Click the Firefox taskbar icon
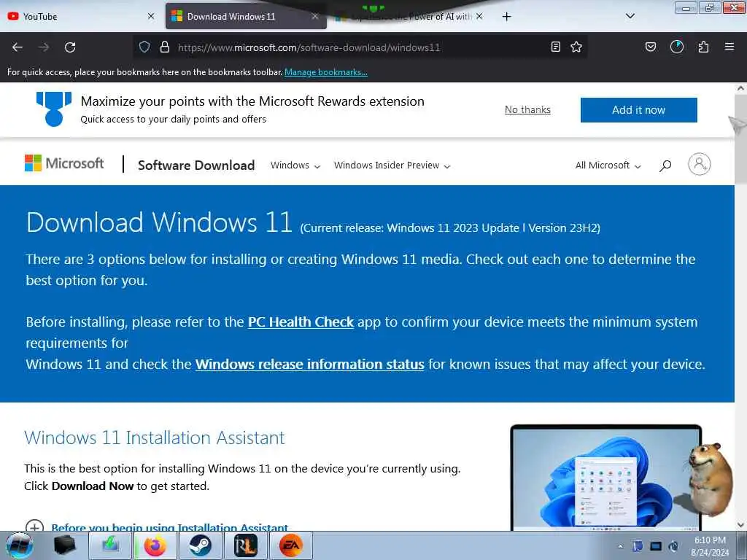747x560 pixels. click(155, 545)
